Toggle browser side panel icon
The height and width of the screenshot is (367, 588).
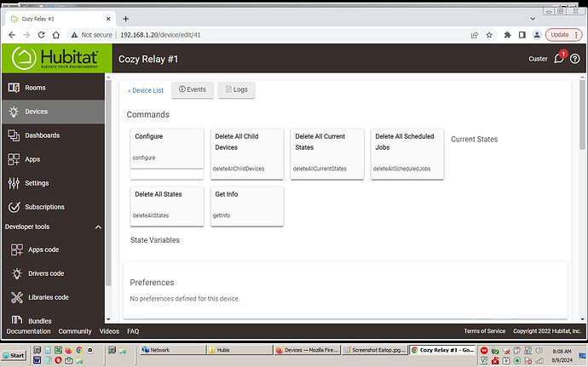click(x=522, y=35)
